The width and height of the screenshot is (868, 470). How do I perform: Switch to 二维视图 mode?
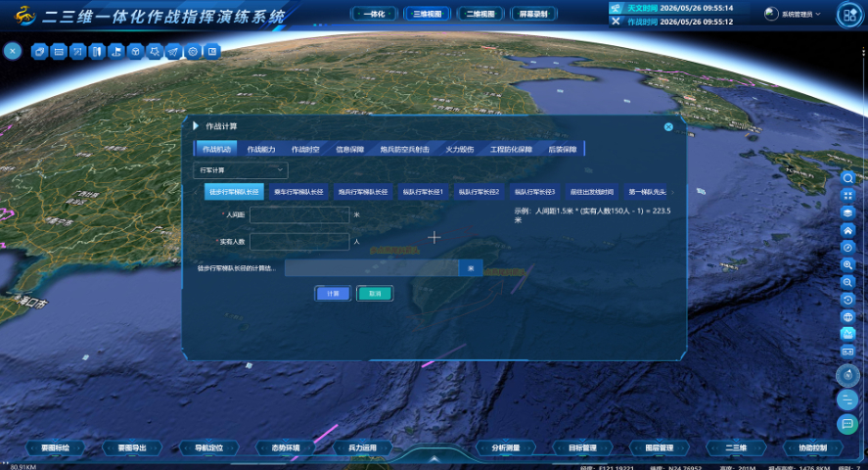click(x=480, y=14)
